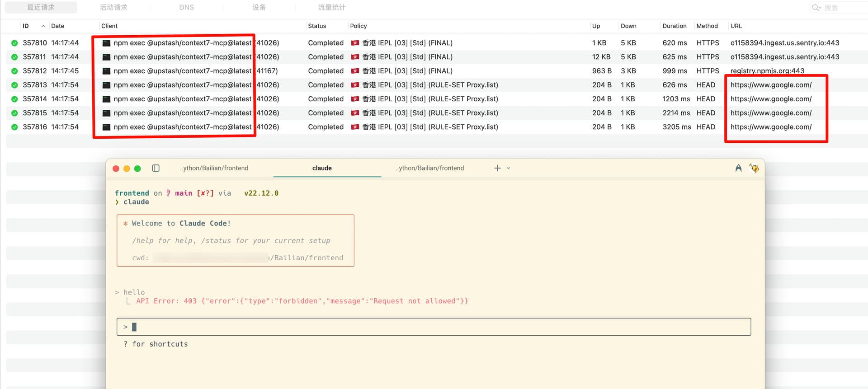Click the Hong Kong flag icon in row 357812

[355, 71]
